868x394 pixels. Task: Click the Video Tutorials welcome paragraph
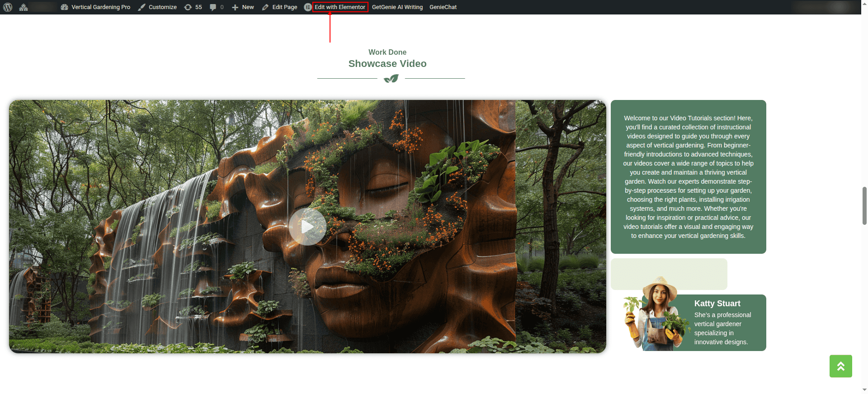(x=688, y=177)
